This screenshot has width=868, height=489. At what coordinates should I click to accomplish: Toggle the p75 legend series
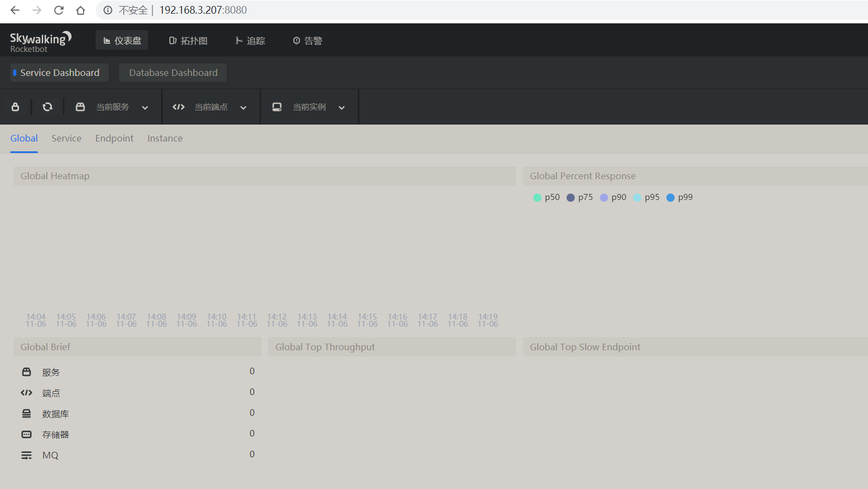click(x=580, y=197)
